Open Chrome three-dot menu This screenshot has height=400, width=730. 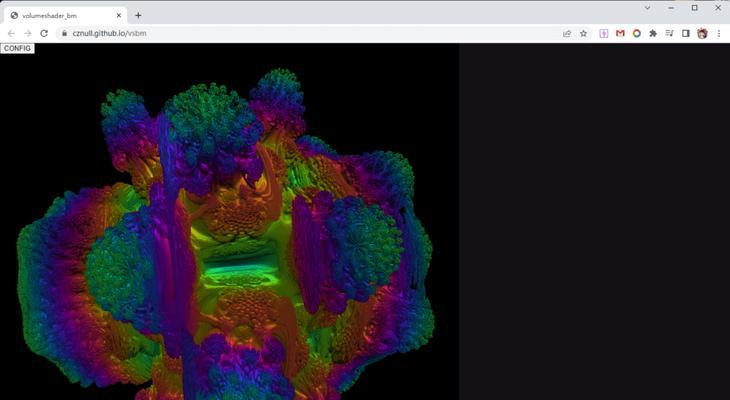click(719, 34)
